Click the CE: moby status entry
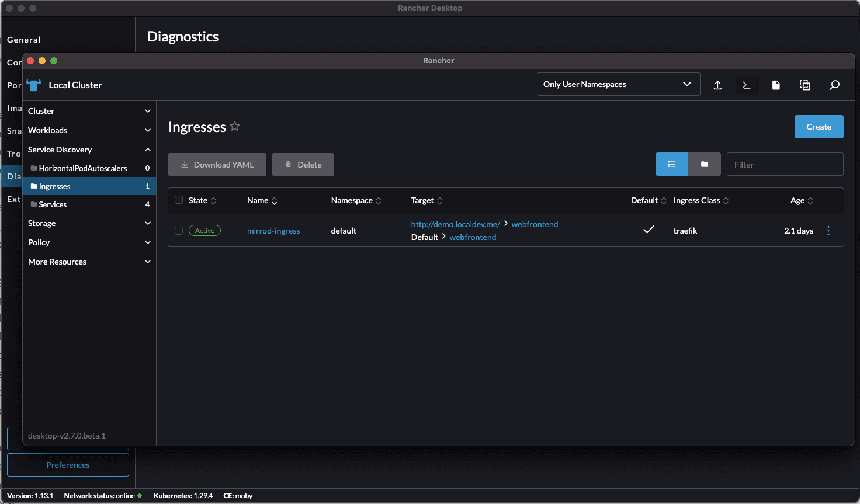The width and height of the screenshot is (860, 504). 238,496
